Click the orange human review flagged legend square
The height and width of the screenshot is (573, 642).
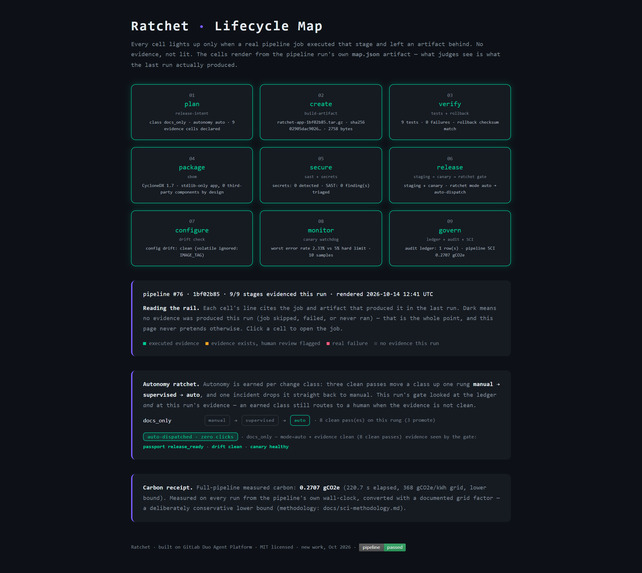[x=207, y=343]
